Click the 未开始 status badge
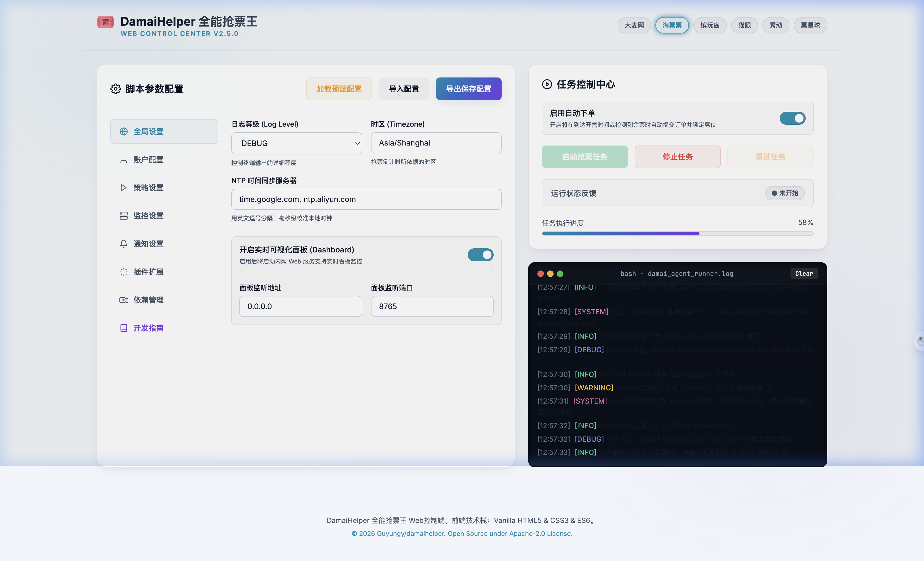This screenshot has width=924, height=561. 785,194
